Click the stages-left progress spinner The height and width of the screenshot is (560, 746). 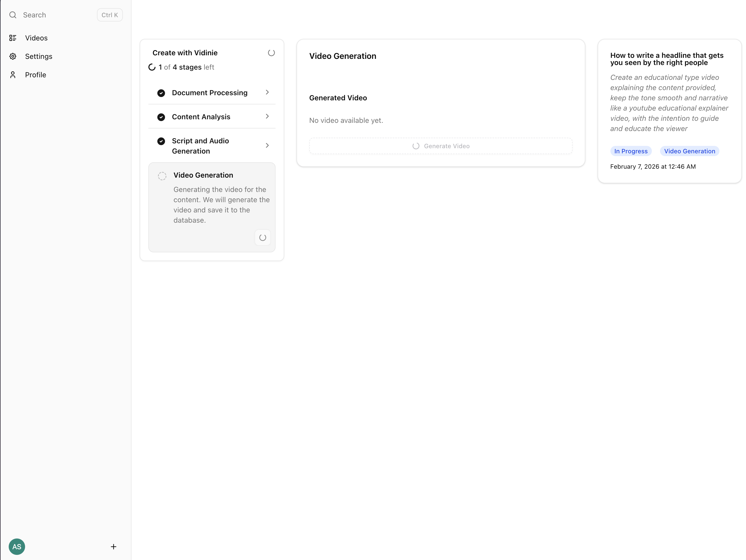152,67
